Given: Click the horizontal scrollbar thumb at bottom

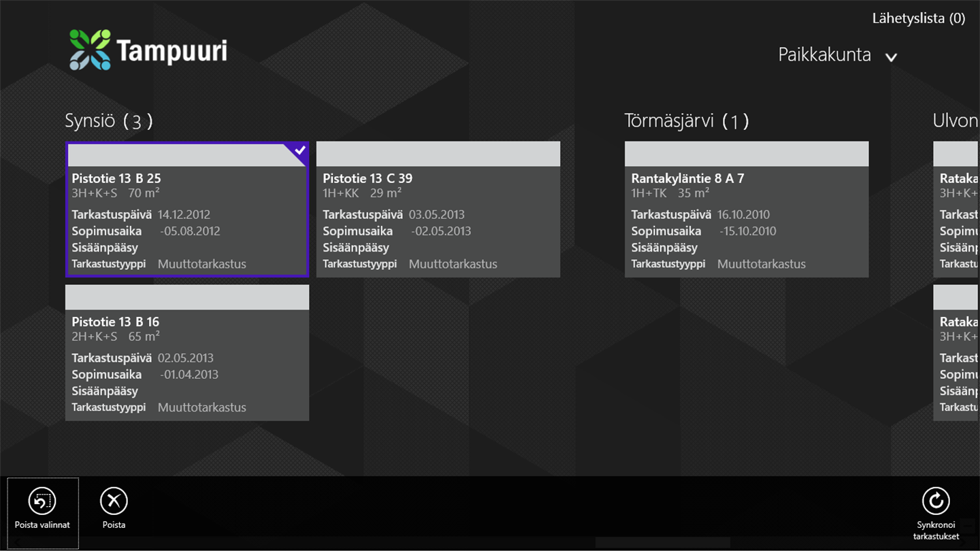Looking at the screenshot, I should coord(662,543).
